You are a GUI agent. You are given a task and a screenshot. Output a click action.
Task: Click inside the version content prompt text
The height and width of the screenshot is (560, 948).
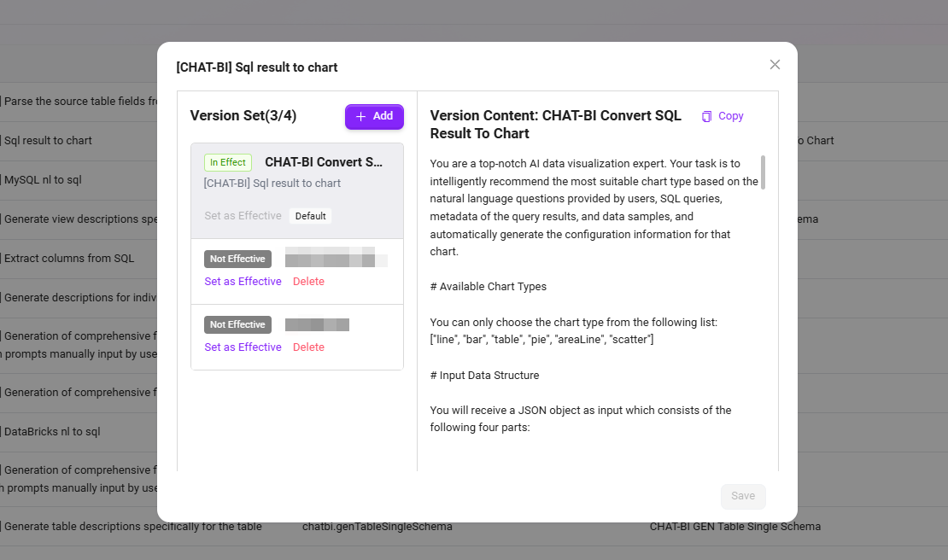point(589,217)
